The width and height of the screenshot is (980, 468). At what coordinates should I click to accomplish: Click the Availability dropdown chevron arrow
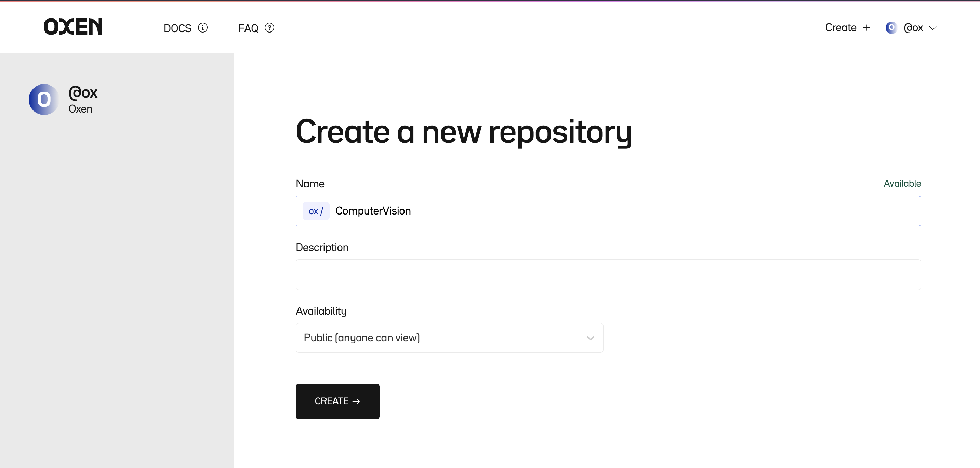click(x=590, y=338)
